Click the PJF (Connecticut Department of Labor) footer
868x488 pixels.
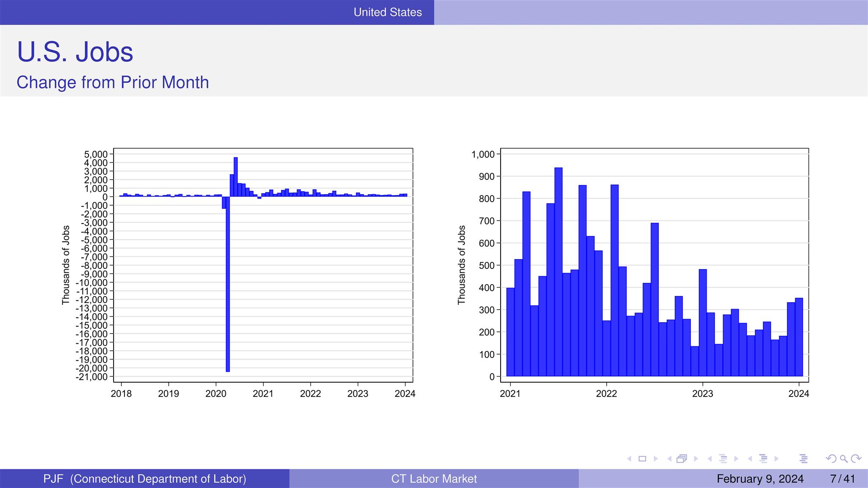tap(145, 479)
